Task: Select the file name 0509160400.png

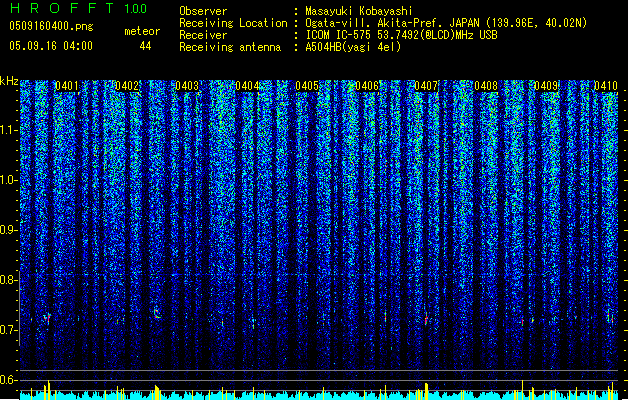Action: coord(51,26)
